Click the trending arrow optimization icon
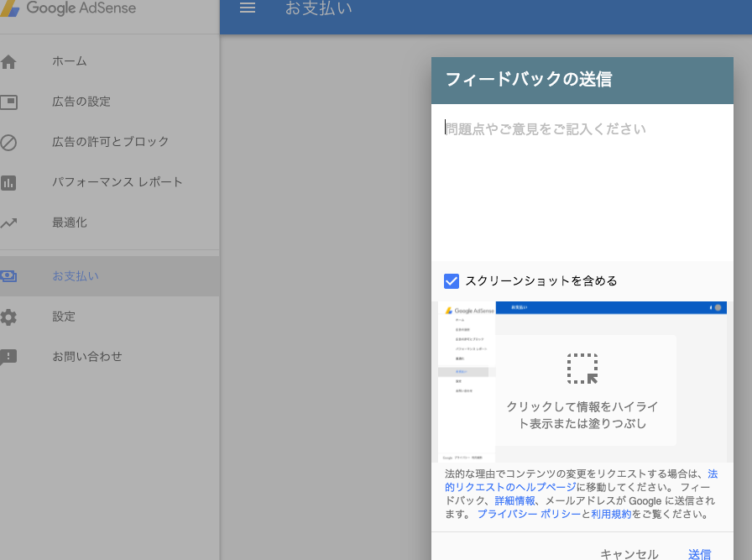Screen dimensions: 752x560 8,222
